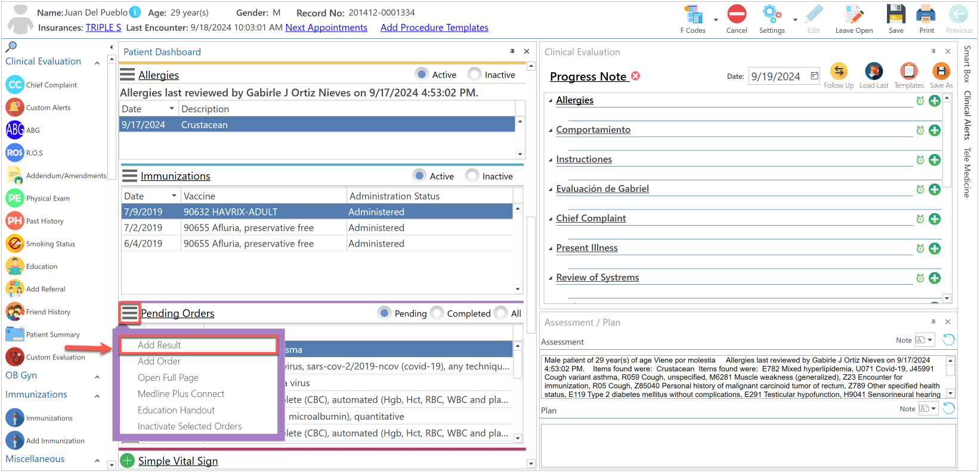
Task: Choose Add Result from the menu
Action: tap(199, 345)
